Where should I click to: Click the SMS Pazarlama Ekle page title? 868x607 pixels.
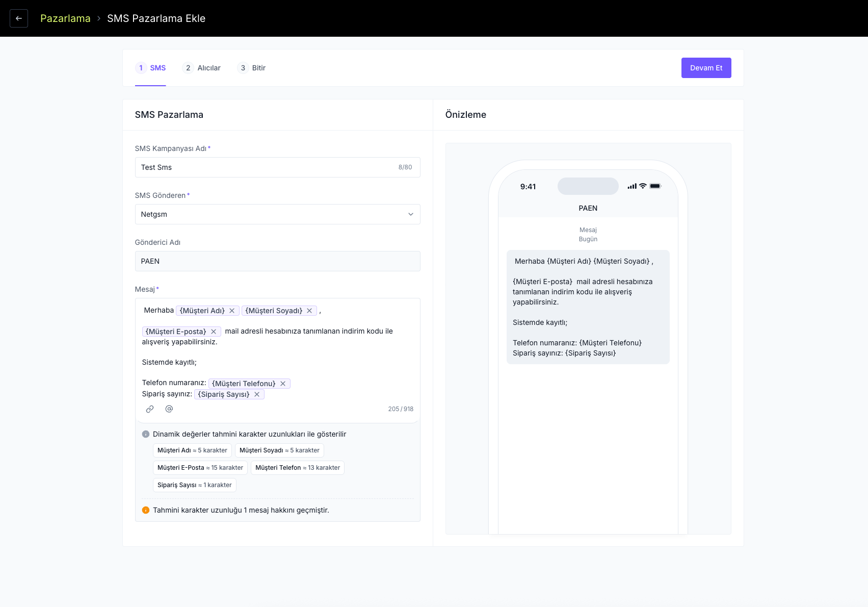click(156, 18)
